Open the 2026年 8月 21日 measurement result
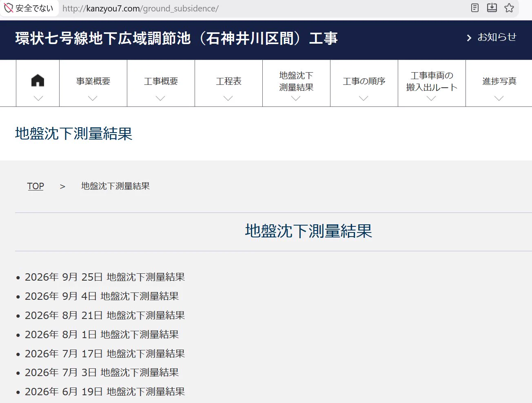The image size is (532, 403). [x=105, y=315]
